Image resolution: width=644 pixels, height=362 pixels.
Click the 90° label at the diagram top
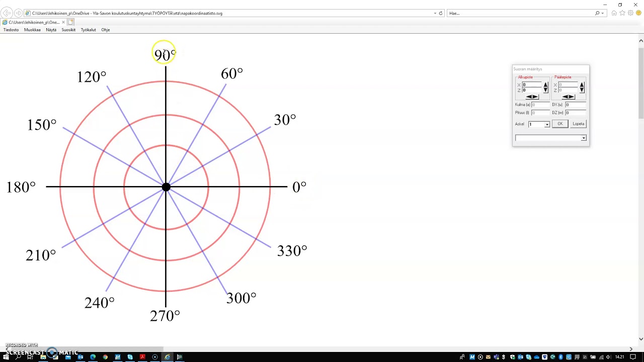coord(165,54)
